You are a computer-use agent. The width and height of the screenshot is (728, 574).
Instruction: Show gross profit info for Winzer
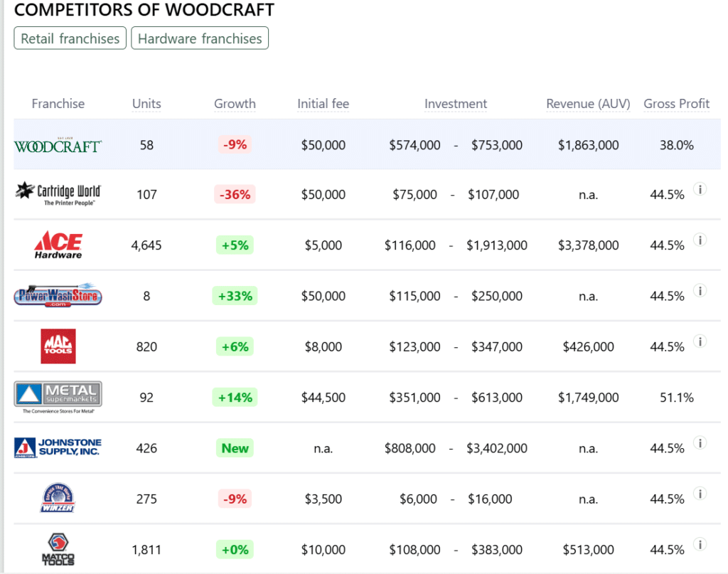point(700,493)
